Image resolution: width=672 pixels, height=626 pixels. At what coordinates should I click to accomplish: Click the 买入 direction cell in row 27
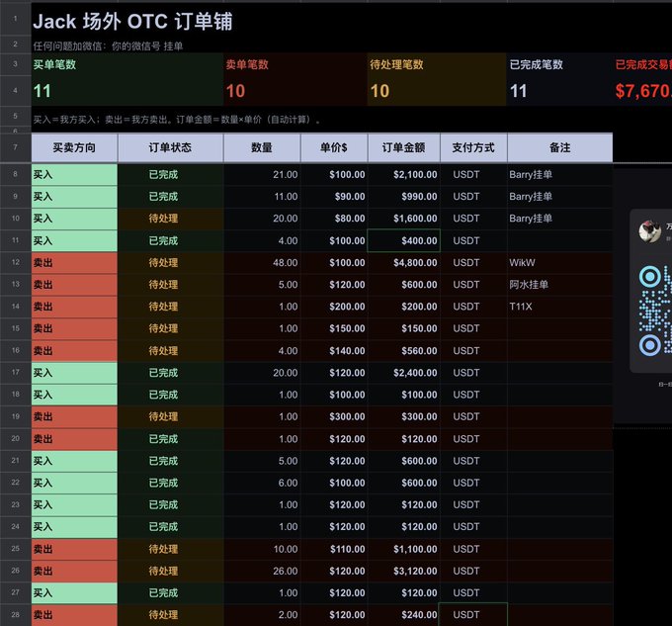coord(74,593)
